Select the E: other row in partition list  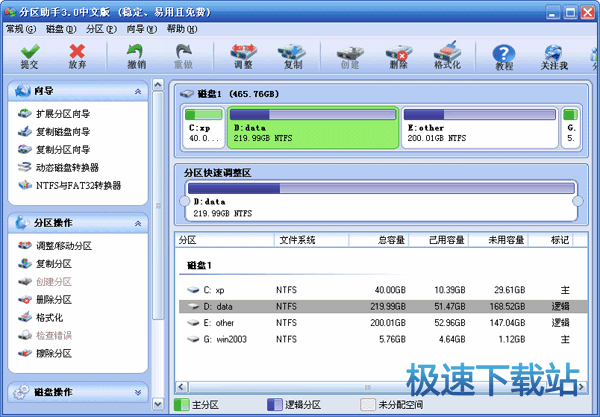(x=383, y=323)
